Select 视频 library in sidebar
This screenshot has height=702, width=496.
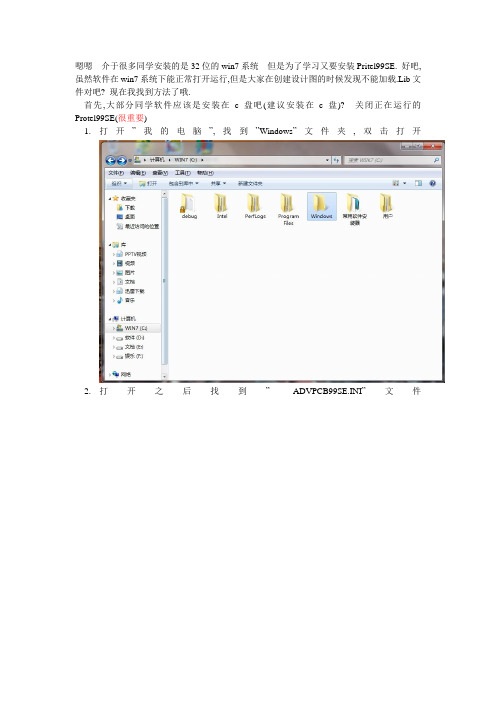click(x=126, y=263)
